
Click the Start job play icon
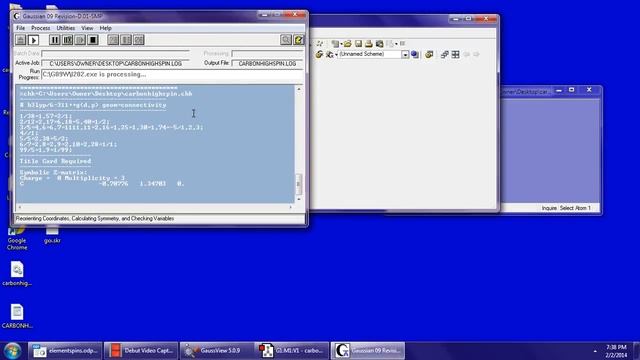[33, 40]
